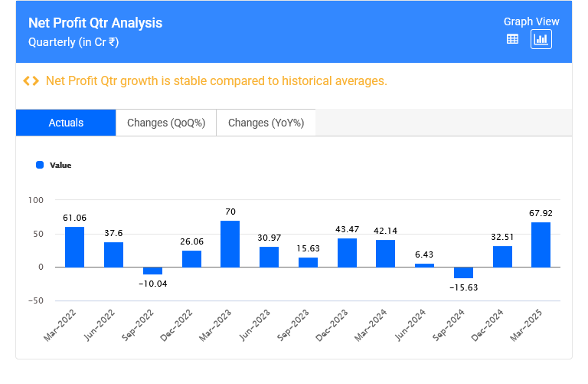Select the bar graph view icon
The image size is (588, 384).
click(x=541, y=39)
